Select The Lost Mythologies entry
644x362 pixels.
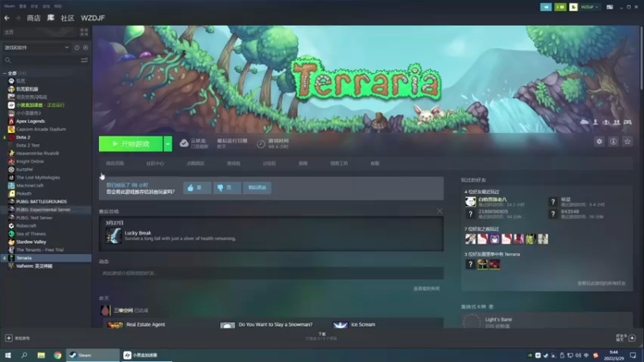(x=38, y=177)
